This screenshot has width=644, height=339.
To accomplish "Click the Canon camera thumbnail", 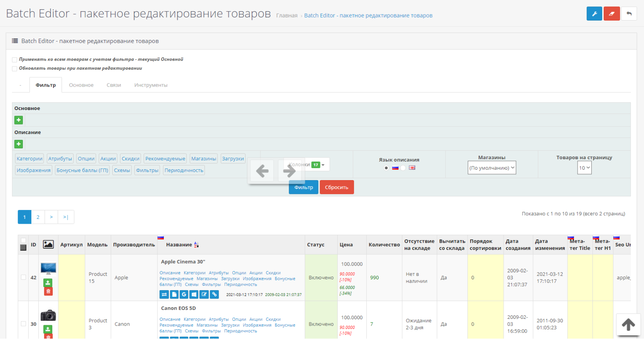I will [48, 315].
